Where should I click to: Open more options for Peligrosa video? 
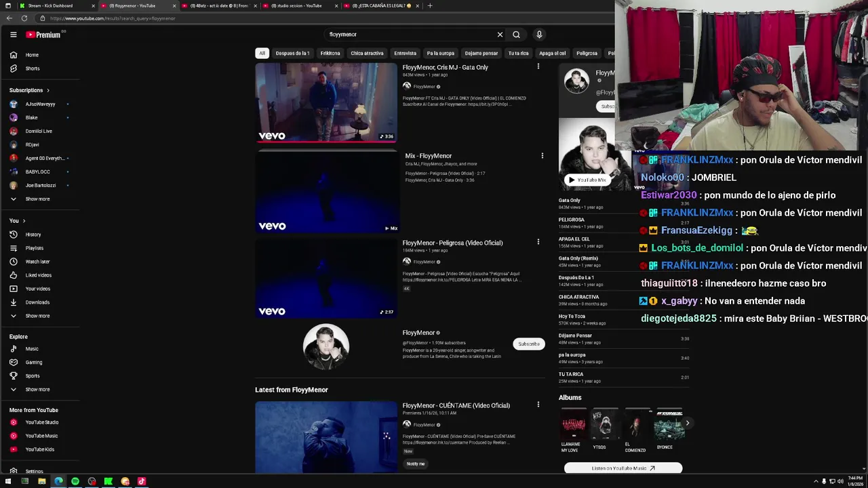pos(538,242)
